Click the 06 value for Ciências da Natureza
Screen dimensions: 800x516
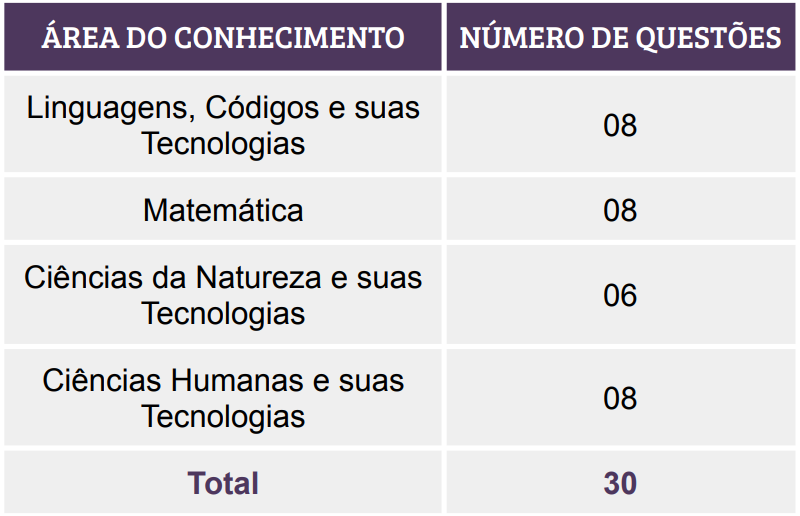pos(620,294)
